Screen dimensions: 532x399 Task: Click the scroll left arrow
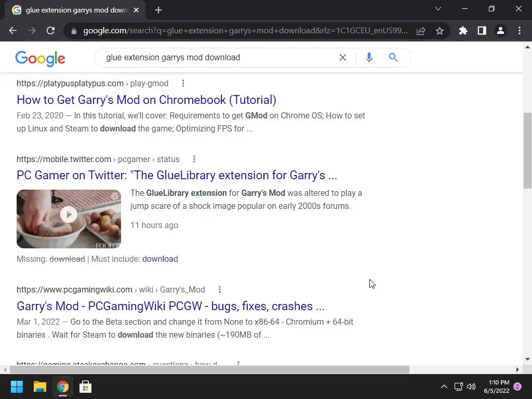pyautogui.click(x=5, y=369)
